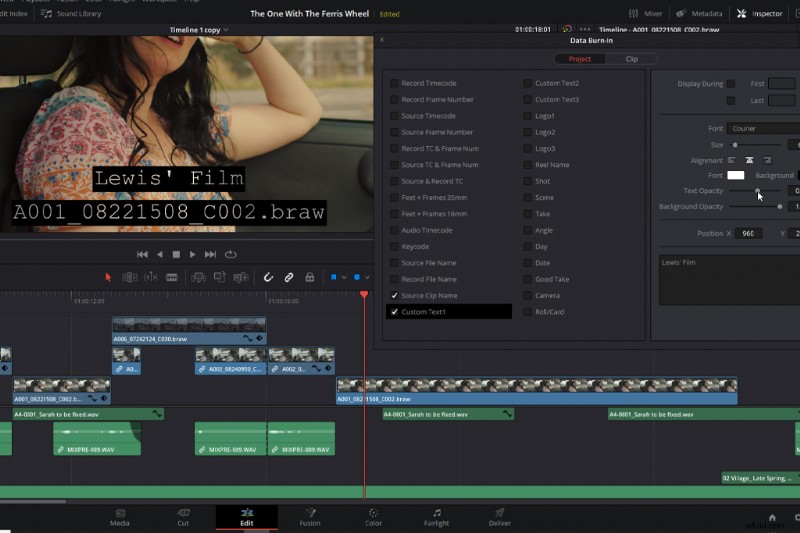800x533 pixels.
Task: Open the Metadata panel
Action: click(699, 14)
